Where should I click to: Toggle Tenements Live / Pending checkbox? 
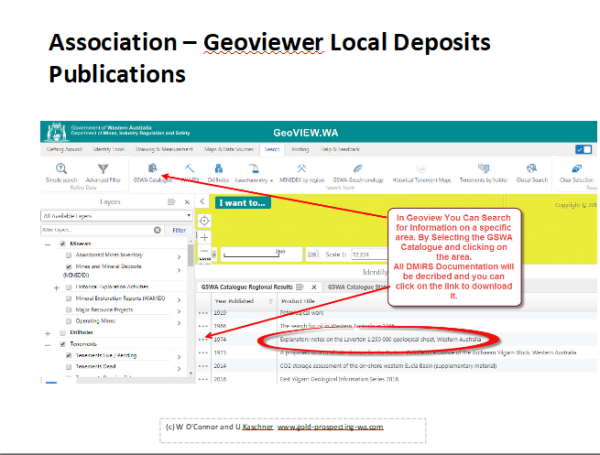68,356
